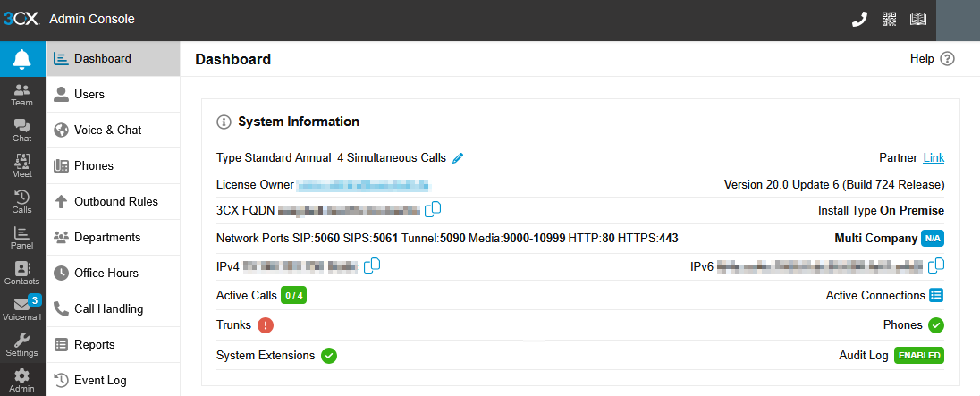Screen dimensions: 980x396
Task: Click the notifications bell icon
Action: point(22,59)
